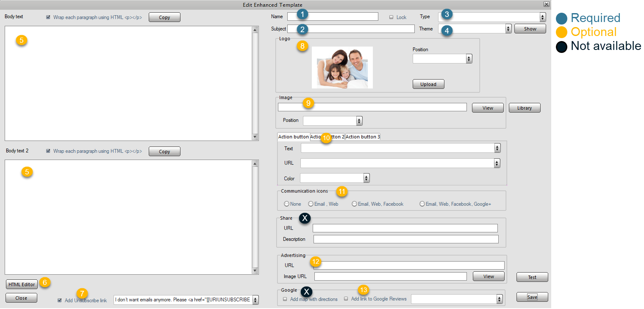Screen dimensions: 644x309
Task: Click the Body text scrollbar down arrow
Action: tap(255, 137)
